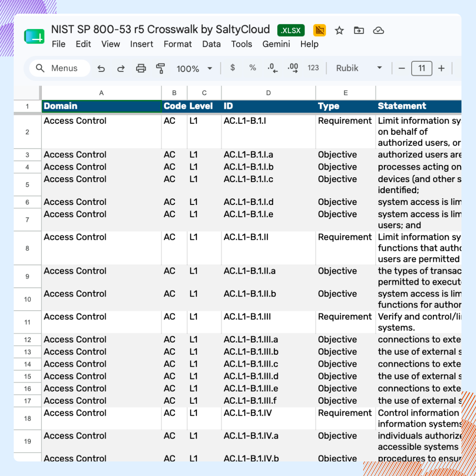Open the File menu
This screenshot has height=476, width=476.
[x=59, y=45]
